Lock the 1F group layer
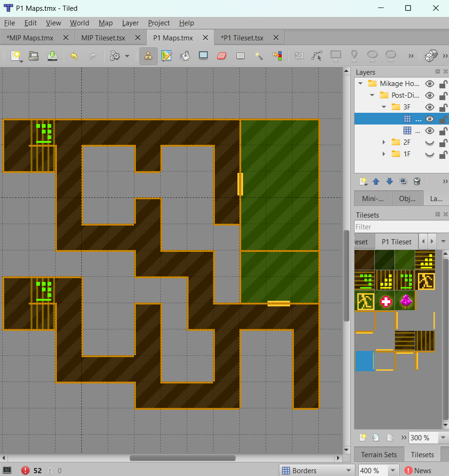The image size is (449, 476). [443, 155]
